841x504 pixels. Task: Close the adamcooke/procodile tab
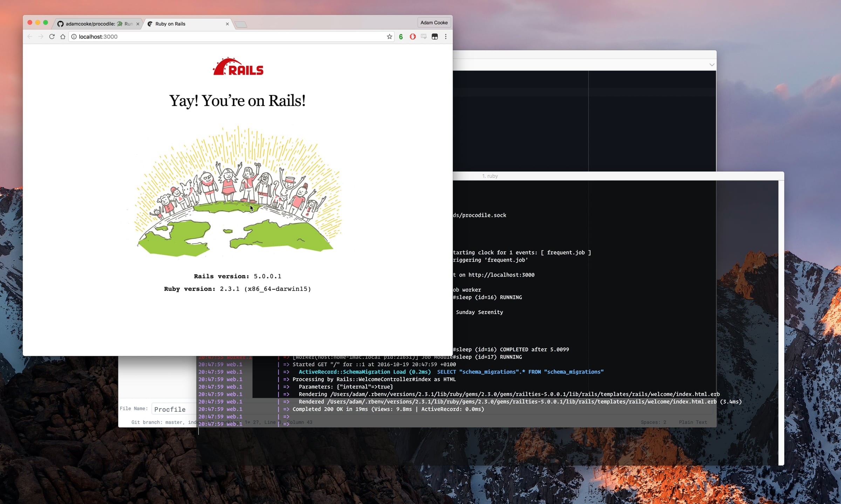tap(138, 24)
